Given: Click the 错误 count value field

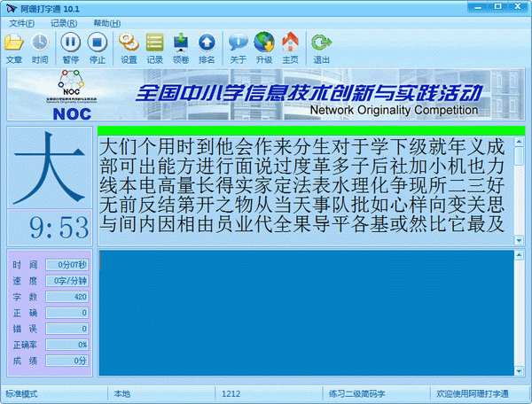Looking at the screenshot, I should pos(67,329).
